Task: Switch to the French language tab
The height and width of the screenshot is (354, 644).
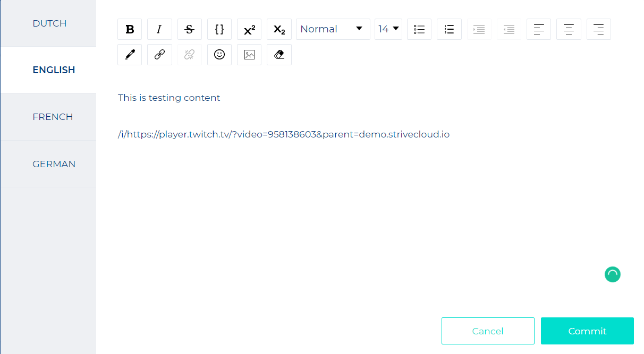Action: click(x=53, y=117)
